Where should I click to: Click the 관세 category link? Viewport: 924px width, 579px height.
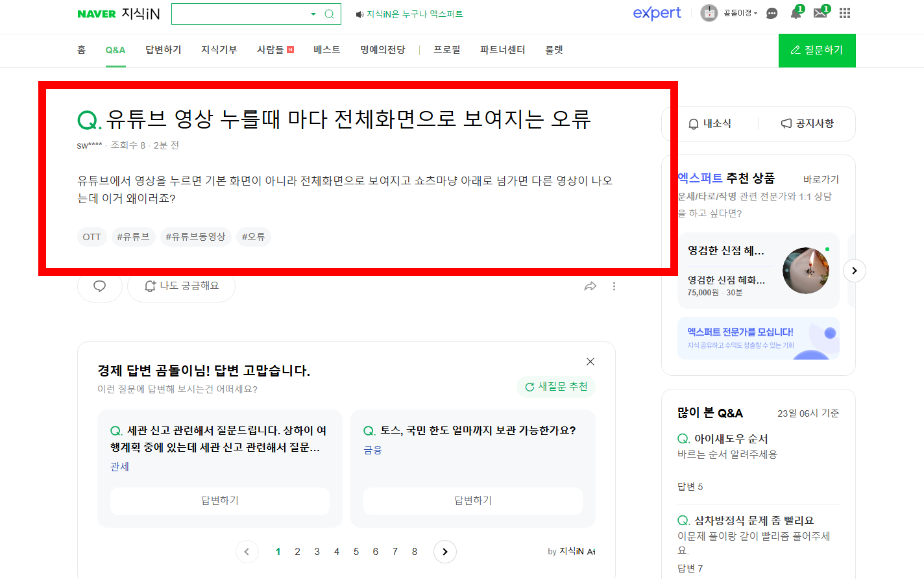click(x=120, y=467)
